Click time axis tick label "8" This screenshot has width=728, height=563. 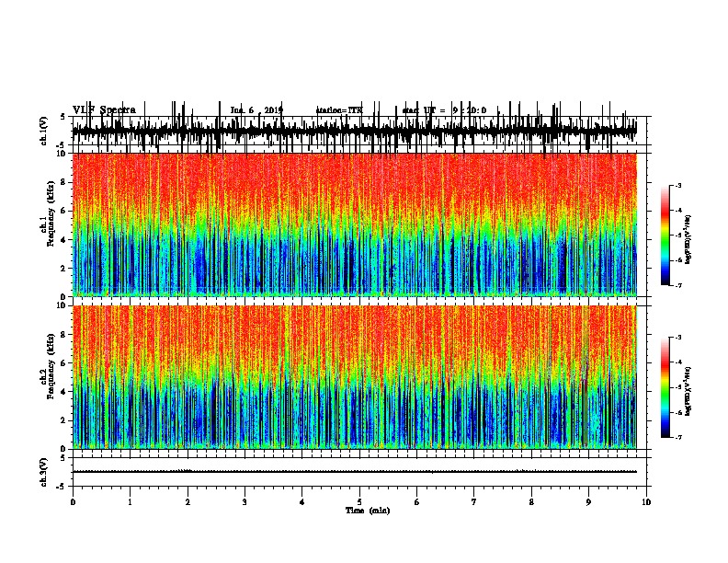(x=531, y=501)
